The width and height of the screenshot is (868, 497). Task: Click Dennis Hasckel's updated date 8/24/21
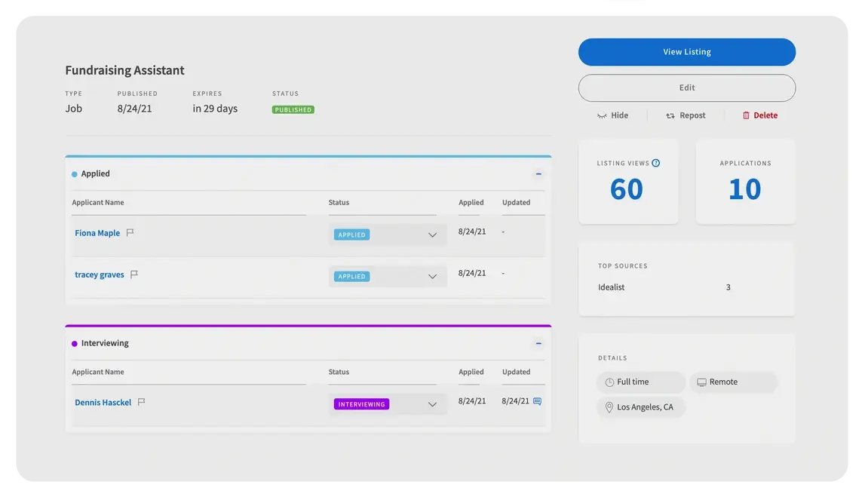515,401
